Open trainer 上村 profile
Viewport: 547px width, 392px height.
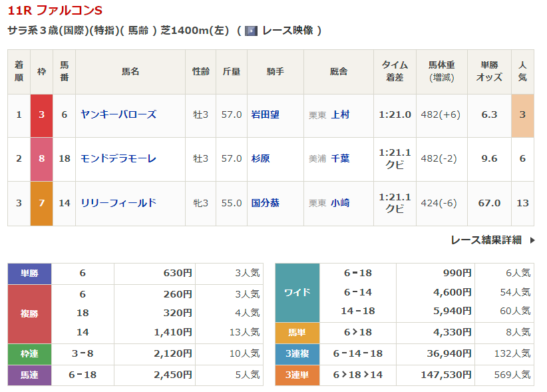340,114
